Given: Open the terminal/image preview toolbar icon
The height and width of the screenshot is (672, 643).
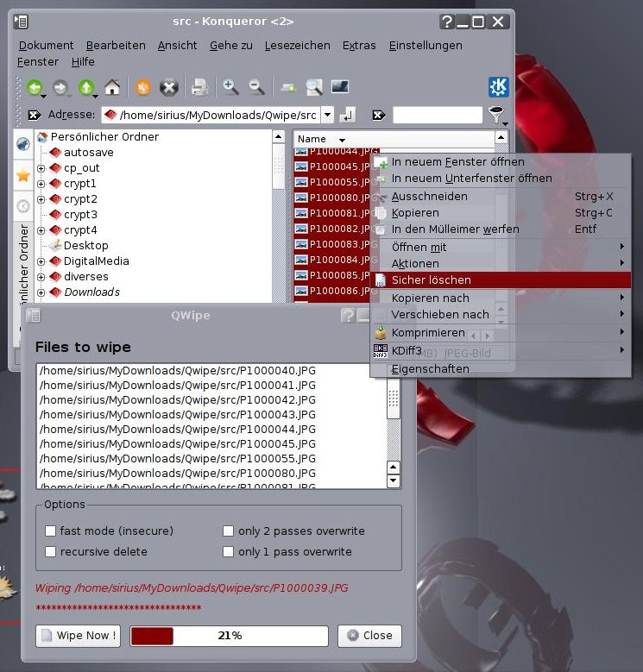Looking at the screenshot, I should click(340, 87).
